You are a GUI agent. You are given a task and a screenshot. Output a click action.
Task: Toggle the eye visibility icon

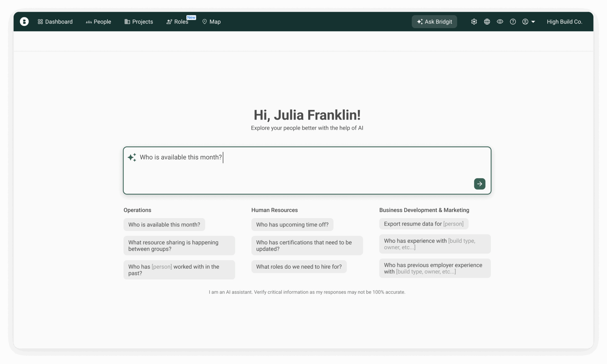pyautogui.click(x=500, y=22)
